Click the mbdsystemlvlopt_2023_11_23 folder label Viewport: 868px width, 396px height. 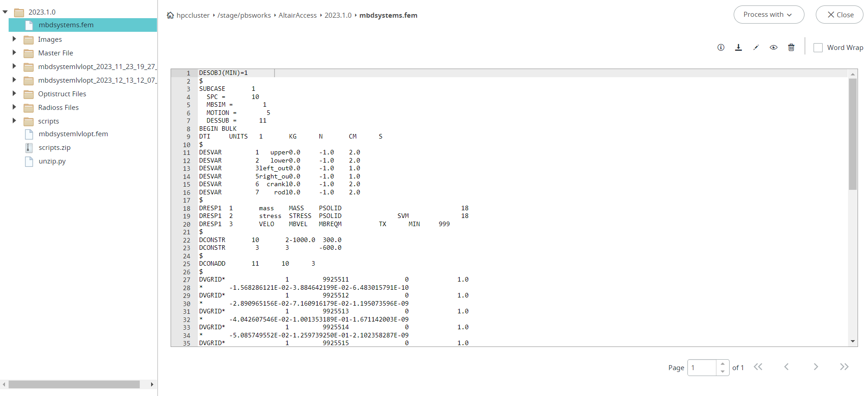pyautogui.click(x=97, y=67)
